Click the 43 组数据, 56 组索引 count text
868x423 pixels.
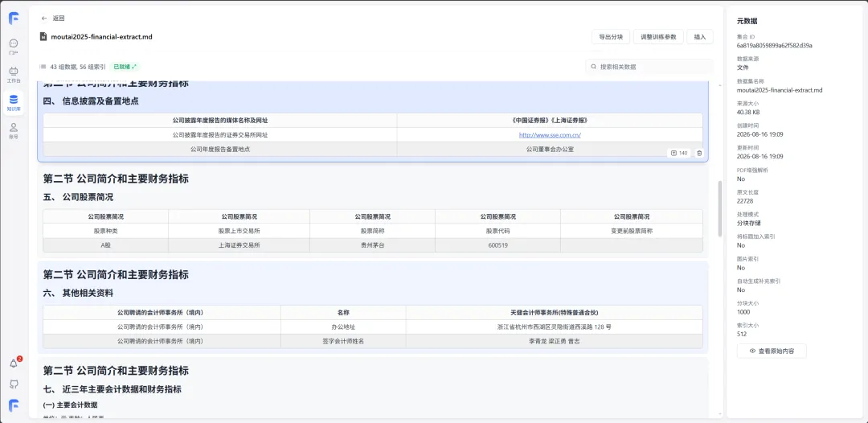coord(77,67)
